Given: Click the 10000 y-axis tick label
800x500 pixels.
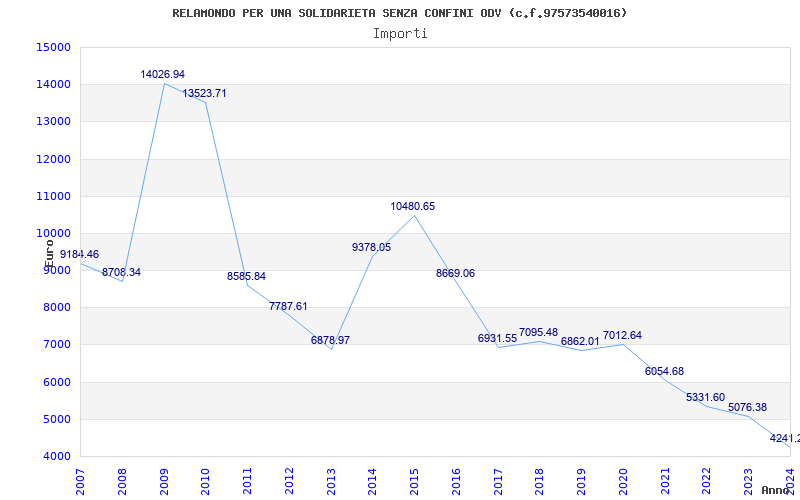Looking at the screenshot, I should click(53, 234).
